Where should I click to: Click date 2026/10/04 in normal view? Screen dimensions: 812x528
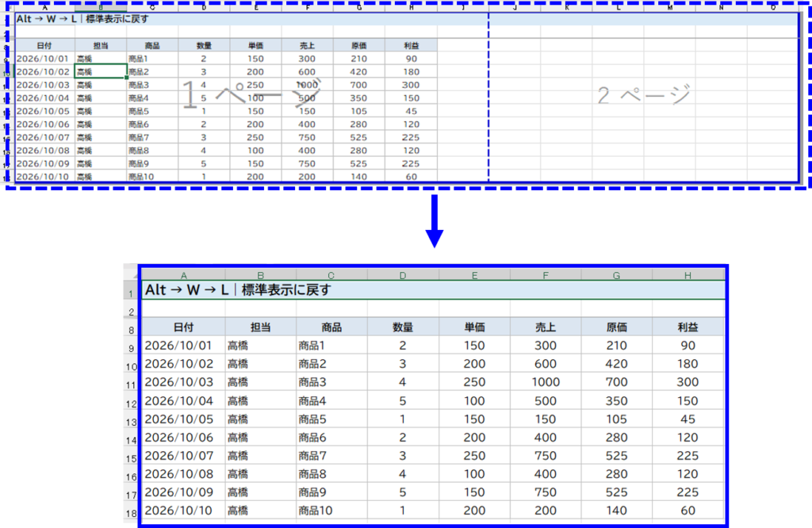pos(183,400)
